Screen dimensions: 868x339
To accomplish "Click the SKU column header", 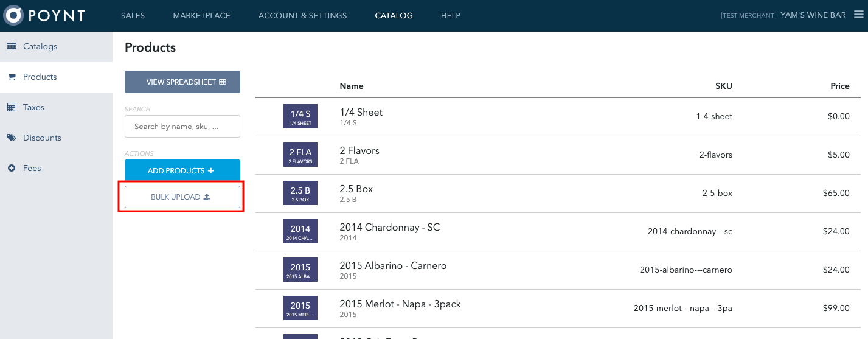I will 724,86.
